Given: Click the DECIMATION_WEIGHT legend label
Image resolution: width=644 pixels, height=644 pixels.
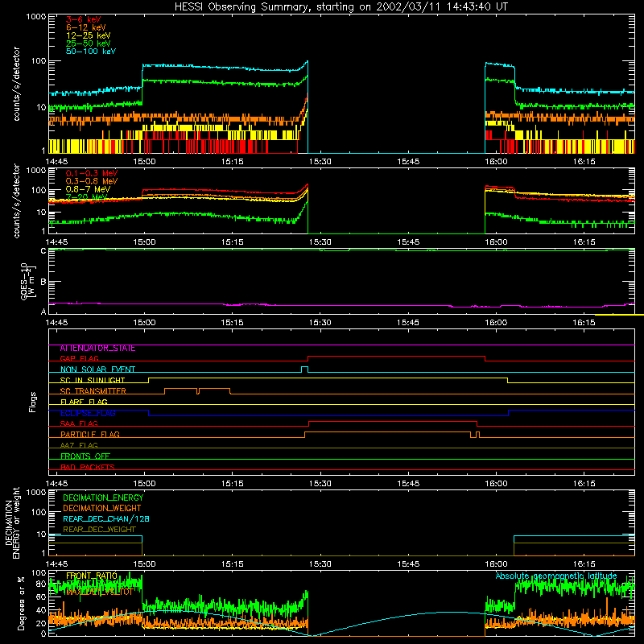Looking at the screenshot, I should [102, 508].
